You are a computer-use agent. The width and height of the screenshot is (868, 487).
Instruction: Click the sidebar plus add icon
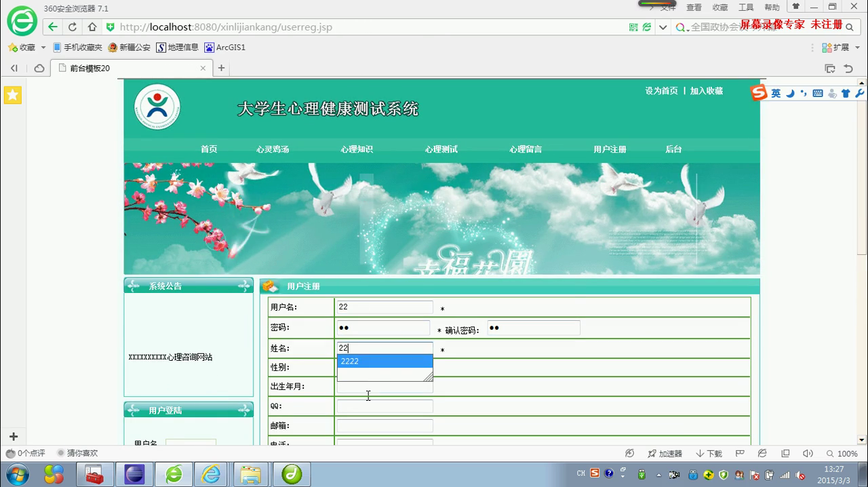tap(13, 436)
